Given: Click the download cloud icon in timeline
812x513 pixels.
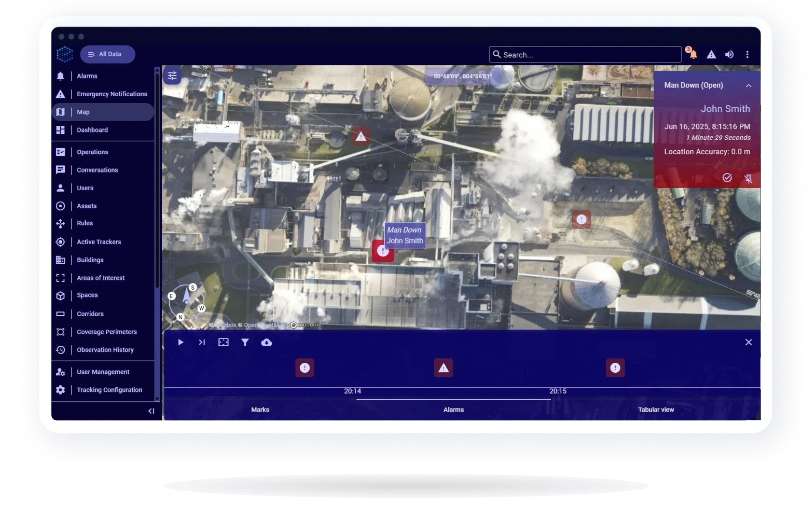Looking at the screenshot, I should [x=266, y=342].
